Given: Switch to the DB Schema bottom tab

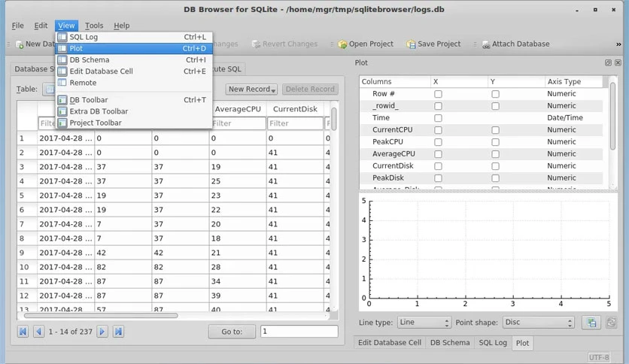Looking at the screenshot, I should coord(450,343).
